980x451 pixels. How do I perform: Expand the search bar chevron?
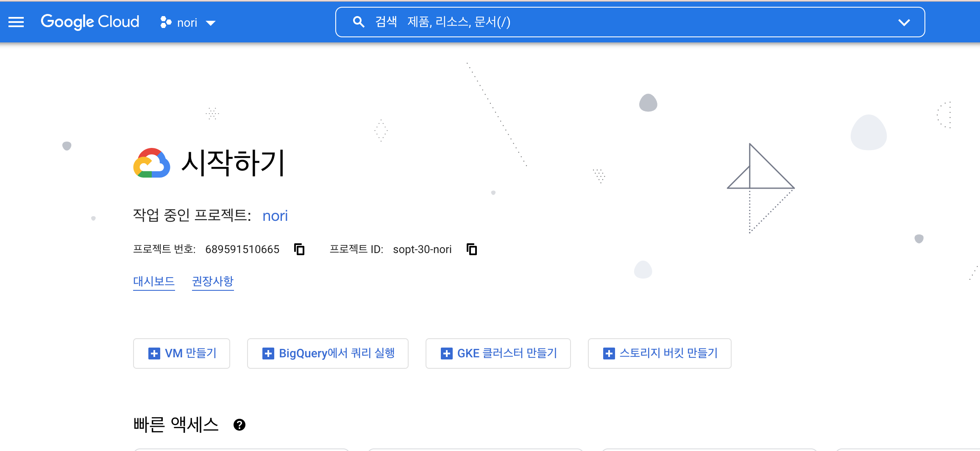[904, 22]
